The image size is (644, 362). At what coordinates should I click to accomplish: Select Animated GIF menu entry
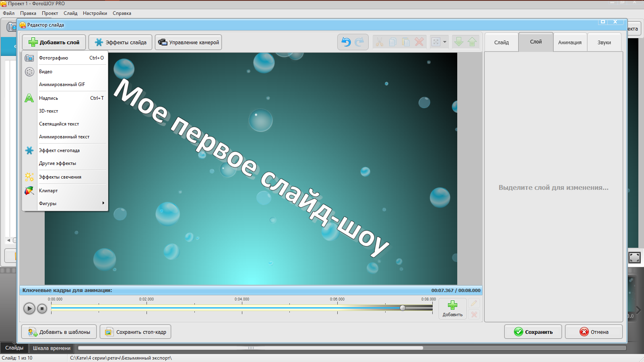tap(65, 84)
